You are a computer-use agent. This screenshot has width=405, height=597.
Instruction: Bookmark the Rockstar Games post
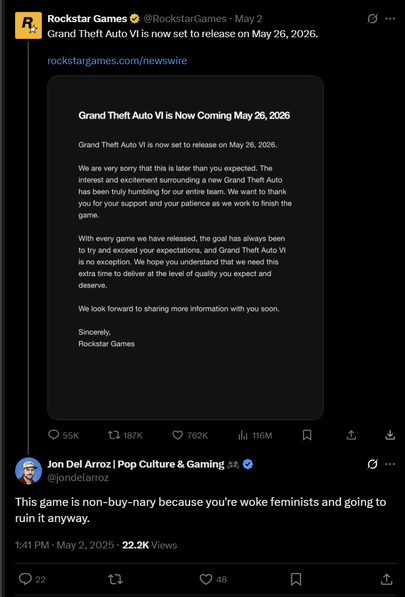(307, 435)
